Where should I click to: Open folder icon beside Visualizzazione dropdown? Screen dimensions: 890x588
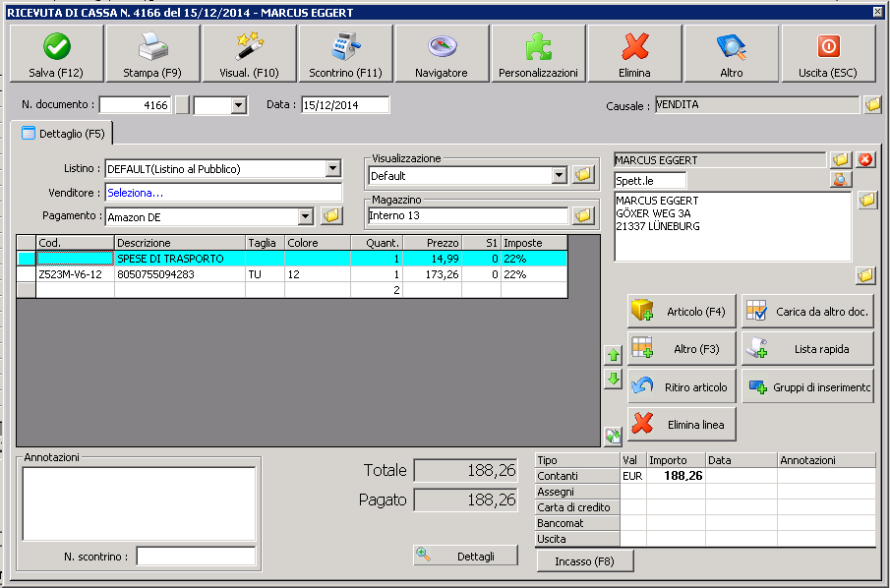pos(583,175)
